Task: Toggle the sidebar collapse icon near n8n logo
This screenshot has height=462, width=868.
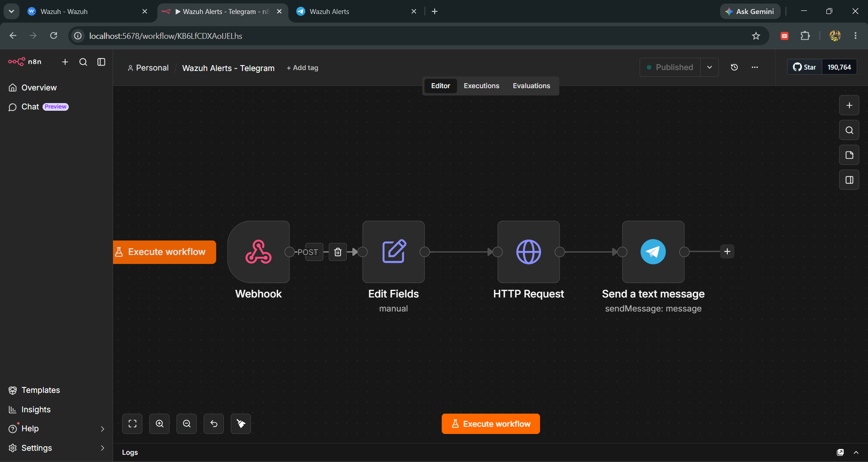Action: tap(101, 62)
